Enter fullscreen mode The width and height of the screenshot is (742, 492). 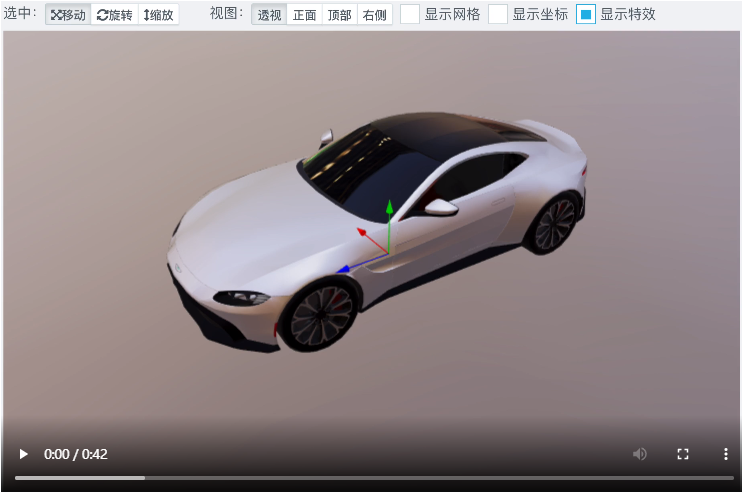tap(682, 454)
